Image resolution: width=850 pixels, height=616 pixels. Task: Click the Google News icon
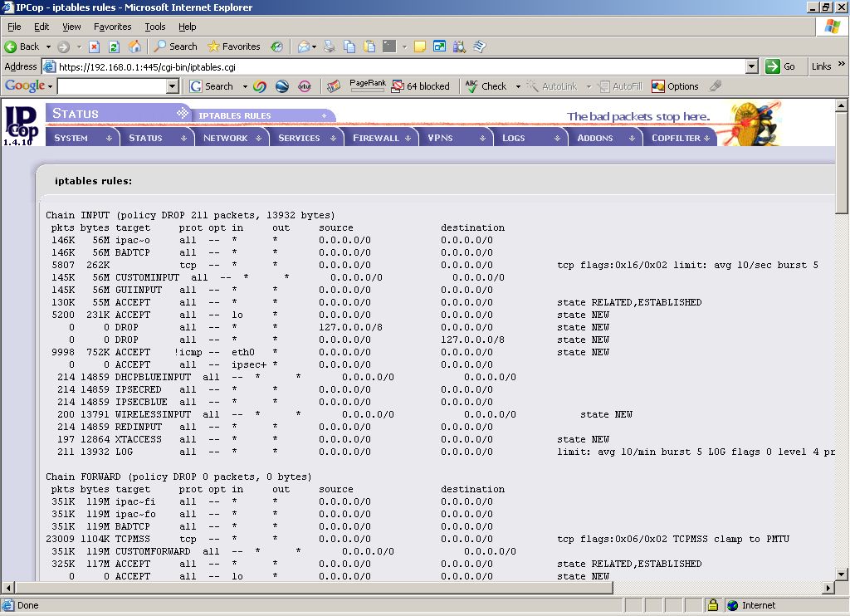coord(334,86)
